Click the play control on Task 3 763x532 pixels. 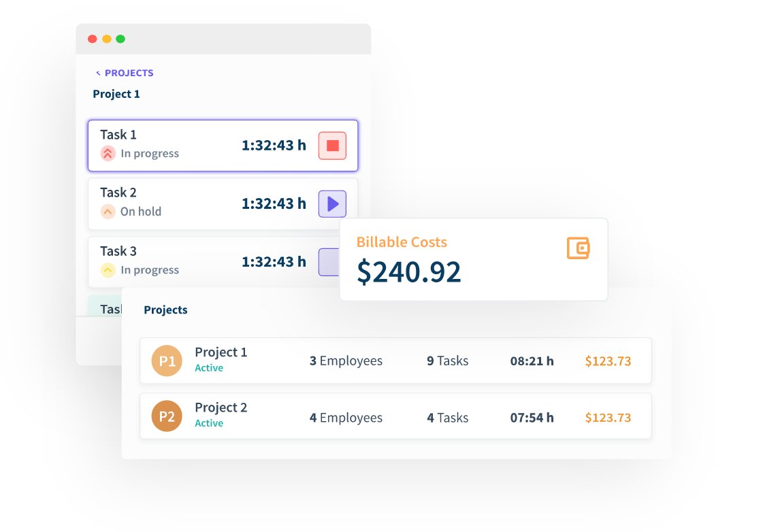331,262
